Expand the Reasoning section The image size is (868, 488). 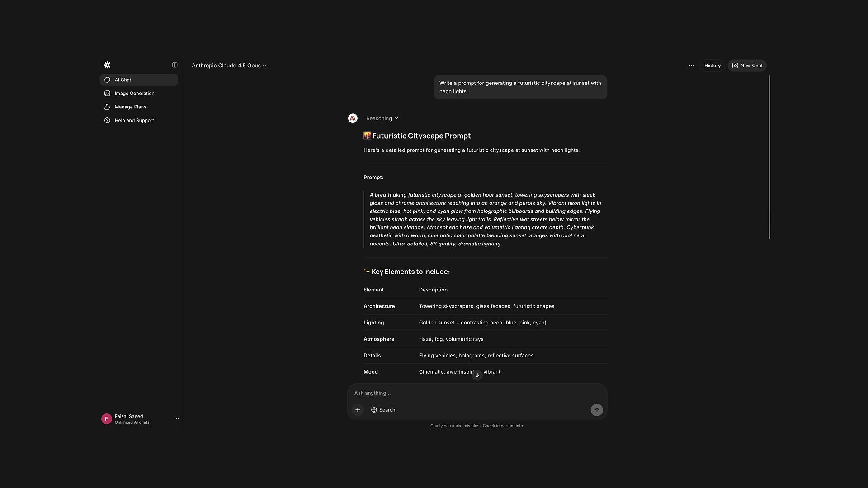point(382,118)
